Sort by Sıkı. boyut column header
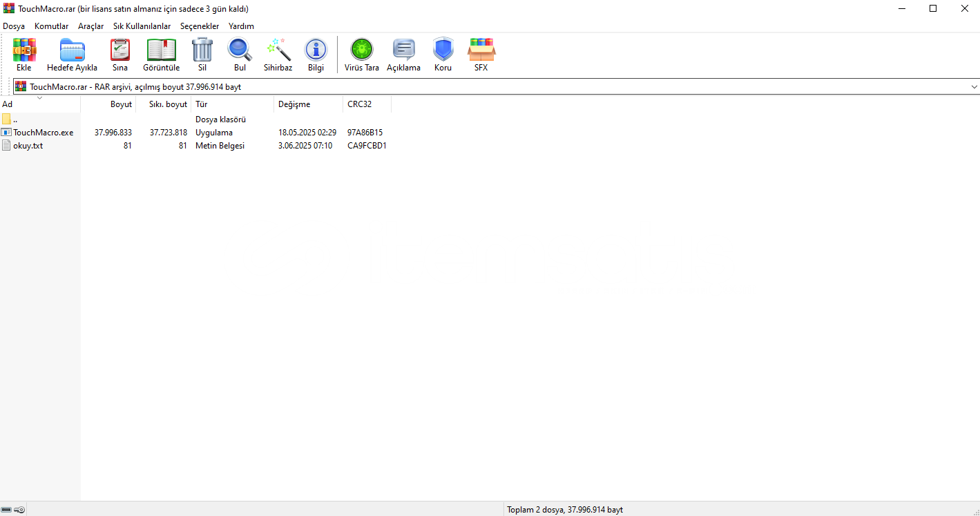 [x=164, y=104]
